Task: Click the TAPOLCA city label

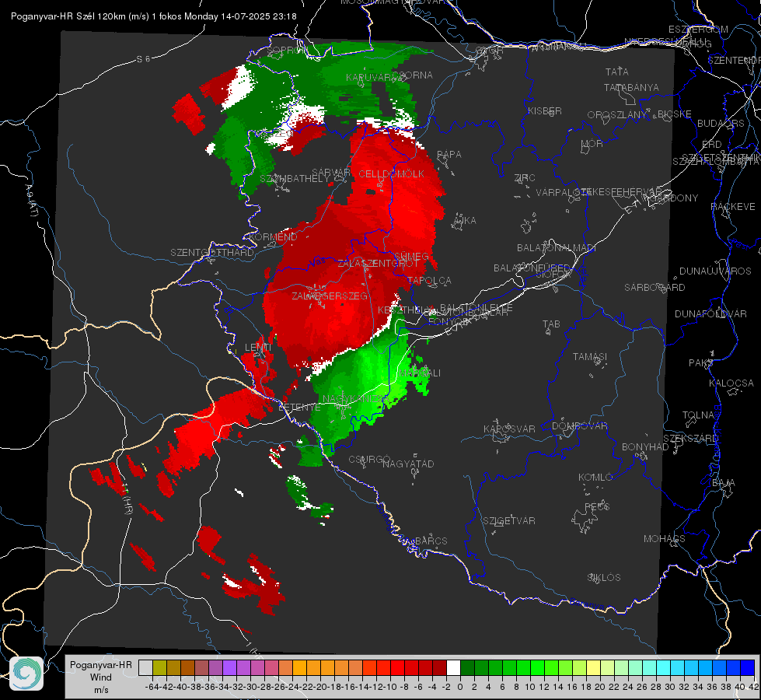Action: click(430, 281)
